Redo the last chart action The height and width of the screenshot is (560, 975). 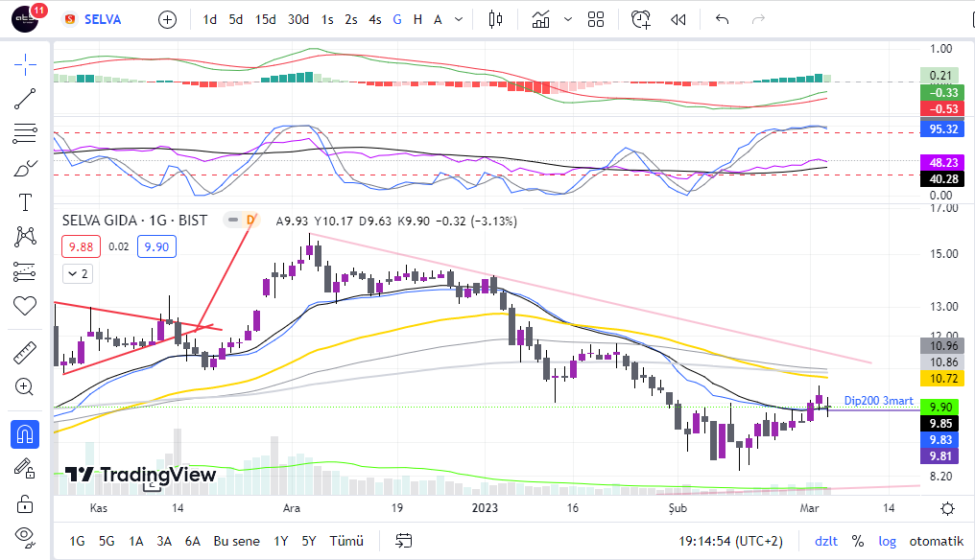pyautogui.click(x=758, y=19)
